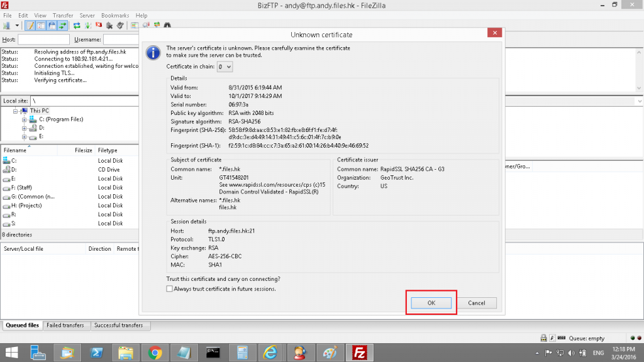Click the green activity indicator dot
This screenshot has width=644, height=362.
tap(633, 338)
